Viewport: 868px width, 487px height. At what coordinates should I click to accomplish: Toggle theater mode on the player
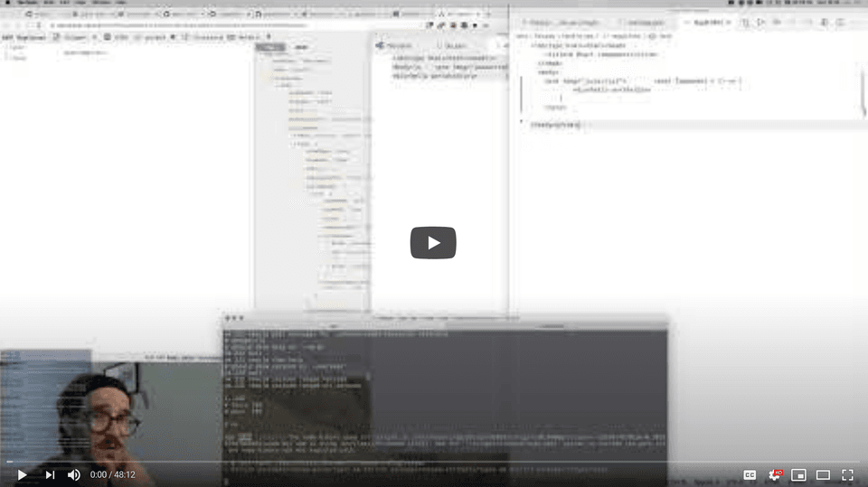click(x=823, y=475)
